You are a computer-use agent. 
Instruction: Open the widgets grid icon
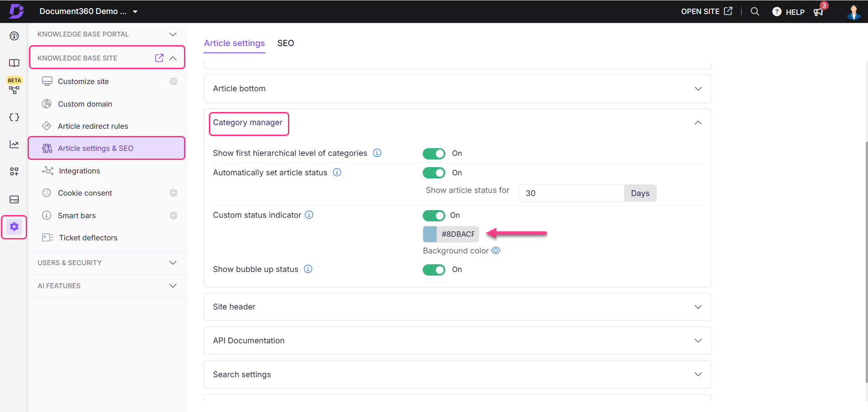[x=14, y=171]
